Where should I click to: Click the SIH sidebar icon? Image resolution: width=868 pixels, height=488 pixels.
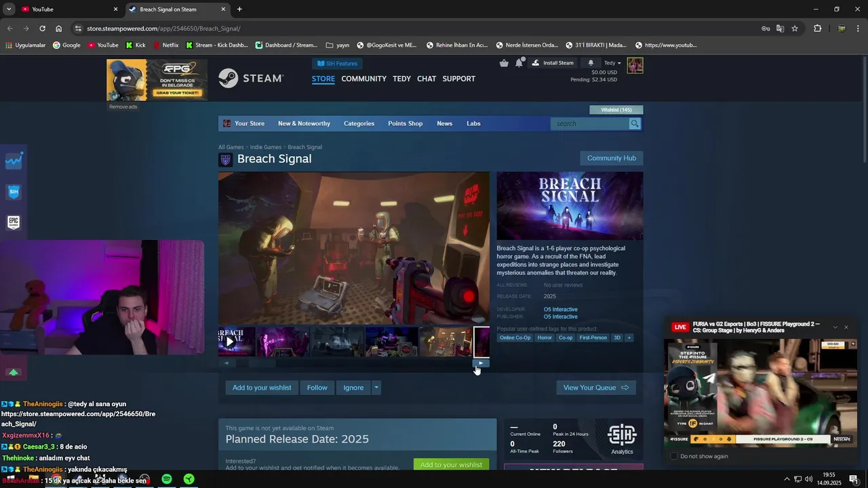click(14, 192)
